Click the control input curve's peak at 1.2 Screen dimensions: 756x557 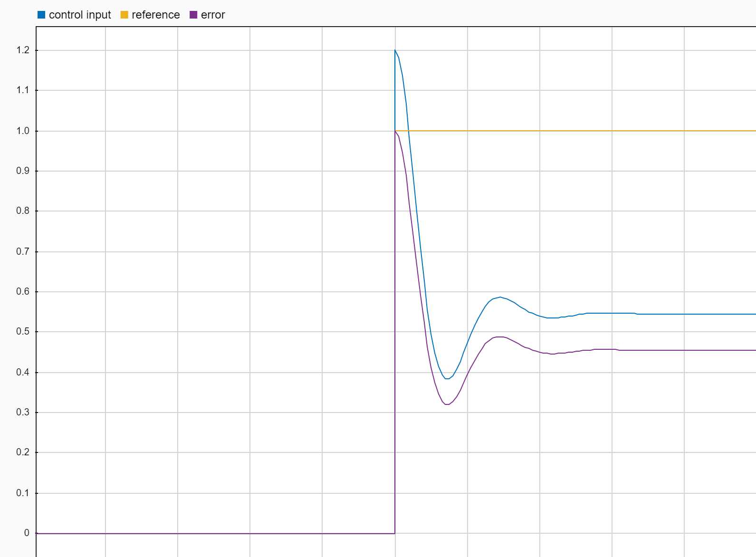click(395, 50)
